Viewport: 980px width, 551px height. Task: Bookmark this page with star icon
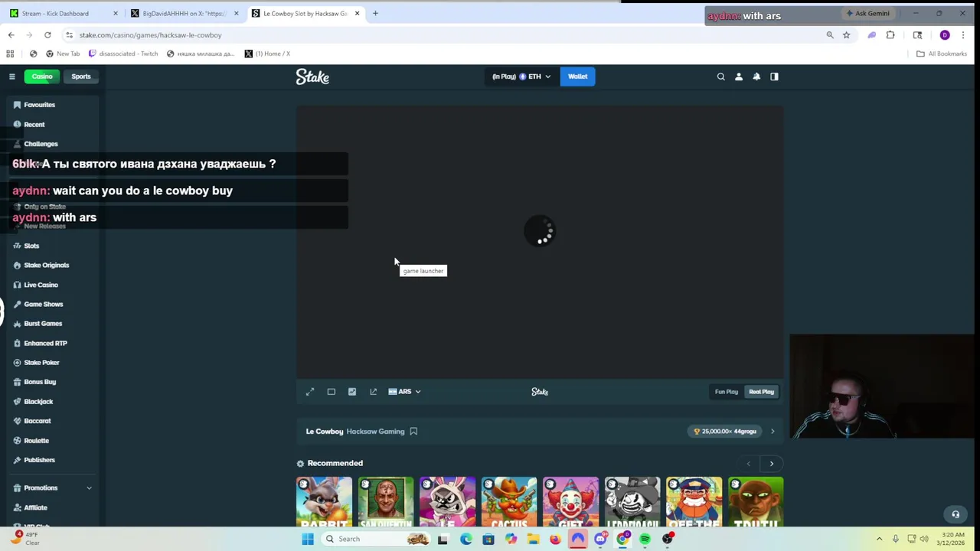click(846, 35)
